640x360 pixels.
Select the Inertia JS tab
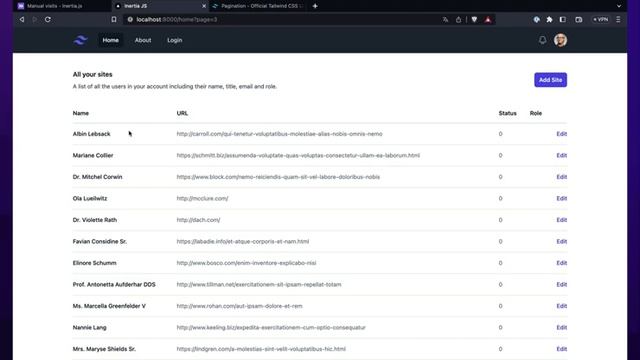click(x=161, y=6)
